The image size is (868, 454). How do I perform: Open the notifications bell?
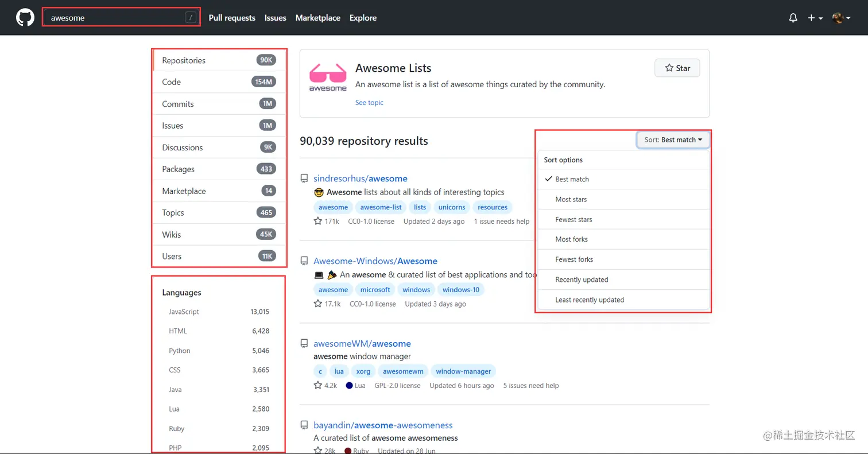click(793, 18)
